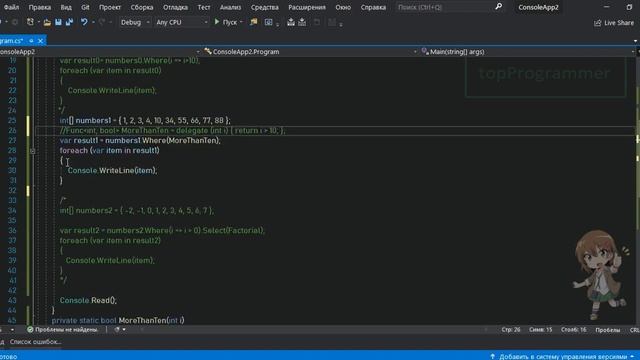Close the Program.cs tab
Image resolution: width=640 pixels, height=360 pixels.
click(x=40, y=41)
